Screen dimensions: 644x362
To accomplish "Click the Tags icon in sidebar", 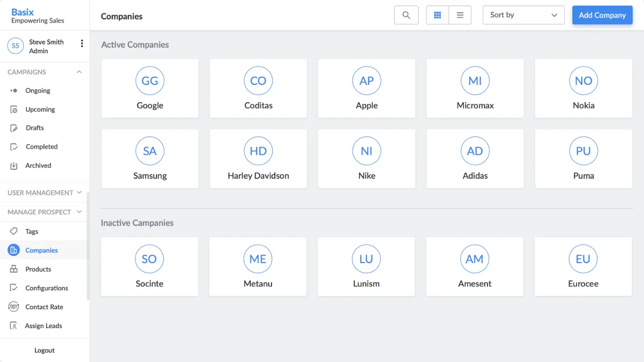I will 14,232.
